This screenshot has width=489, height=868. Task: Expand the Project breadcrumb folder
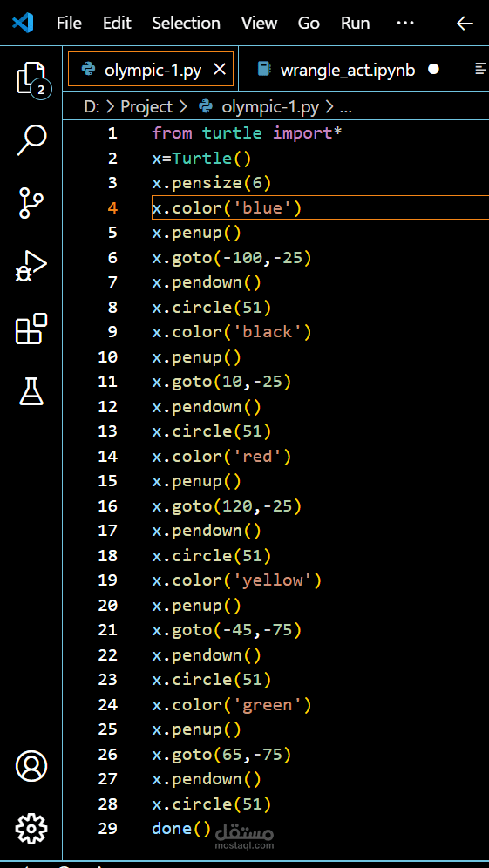click(146, 107)
